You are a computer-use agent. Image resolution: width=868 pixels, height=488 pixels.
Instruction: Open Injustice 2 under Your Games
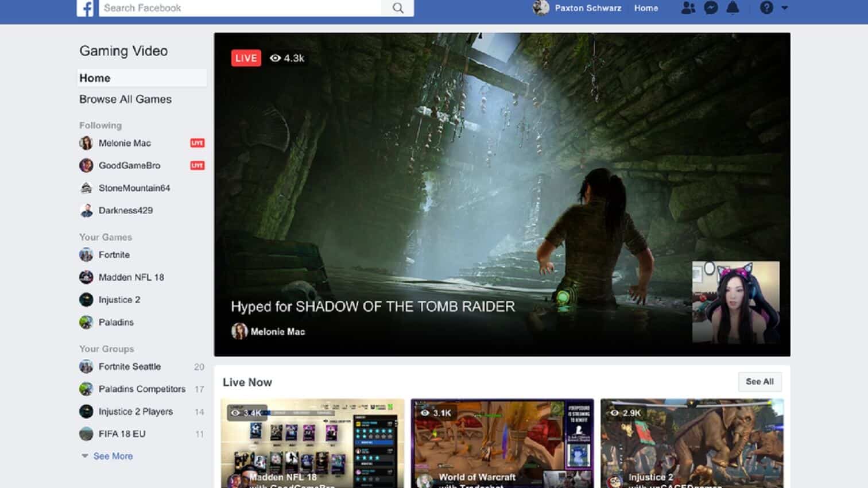tap(119, 300)
